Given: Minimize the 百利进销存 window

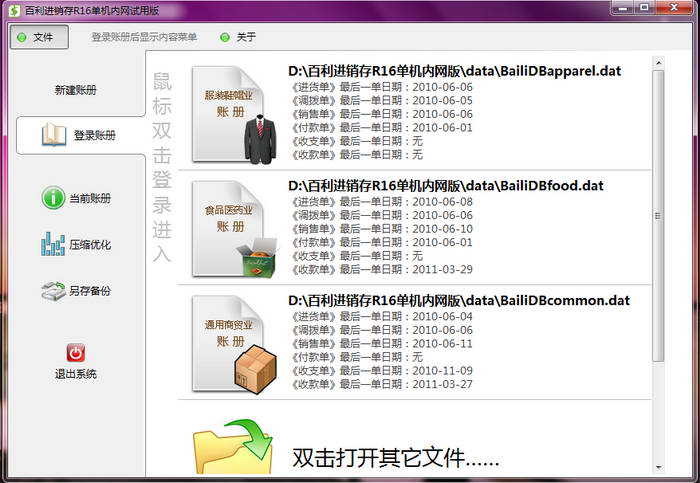Looking at the screenshot, I should click(623, 8).
